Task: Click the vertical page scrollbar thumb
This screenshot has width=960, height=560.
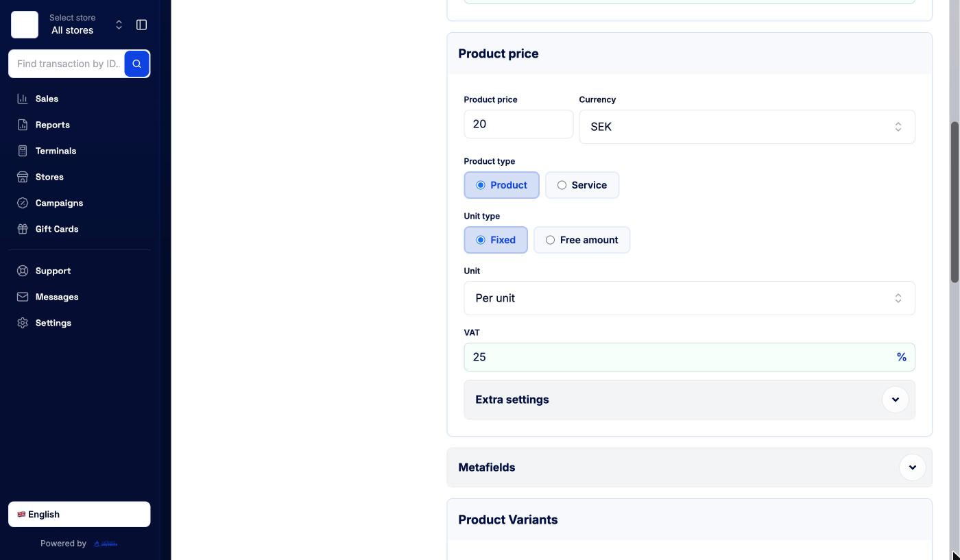Action: point(955,202)
